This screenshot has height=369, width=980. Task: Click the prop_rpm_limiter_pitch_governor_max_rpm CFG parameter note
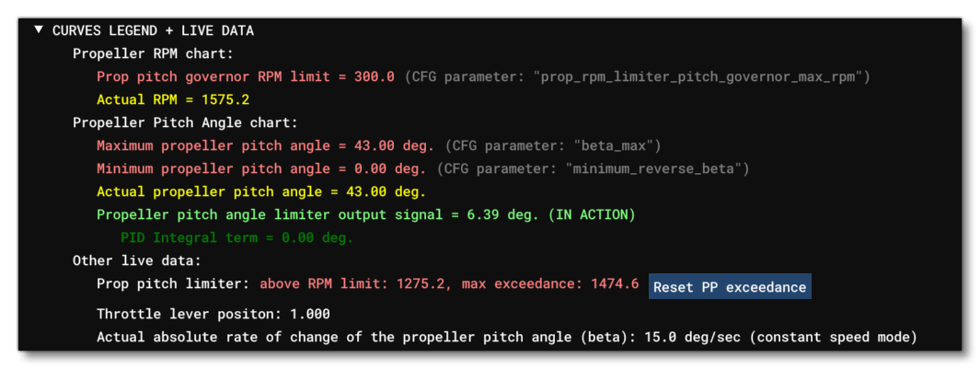coord(637,76)
